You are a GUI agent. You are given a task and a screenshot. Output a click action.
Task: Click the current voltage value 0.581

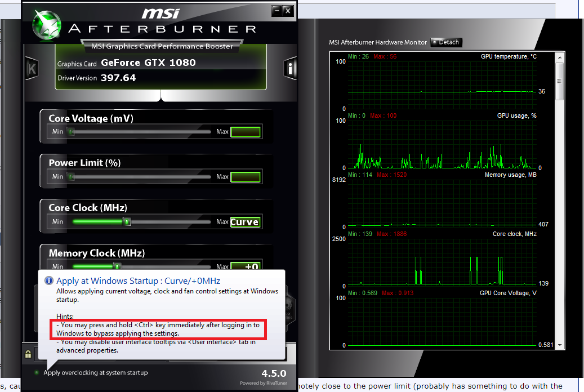point(546,345)
